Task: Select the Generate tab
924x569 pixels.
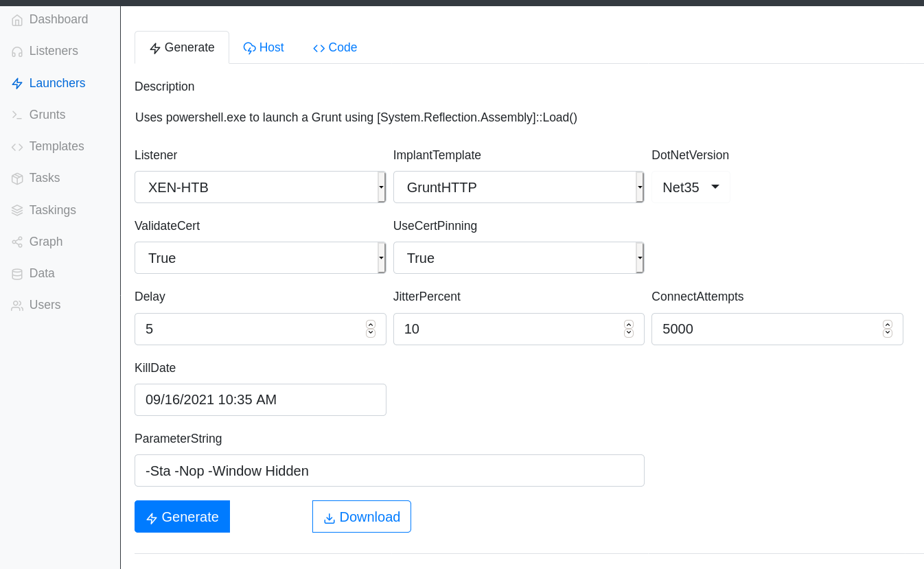Action: [x=182, y=47]
